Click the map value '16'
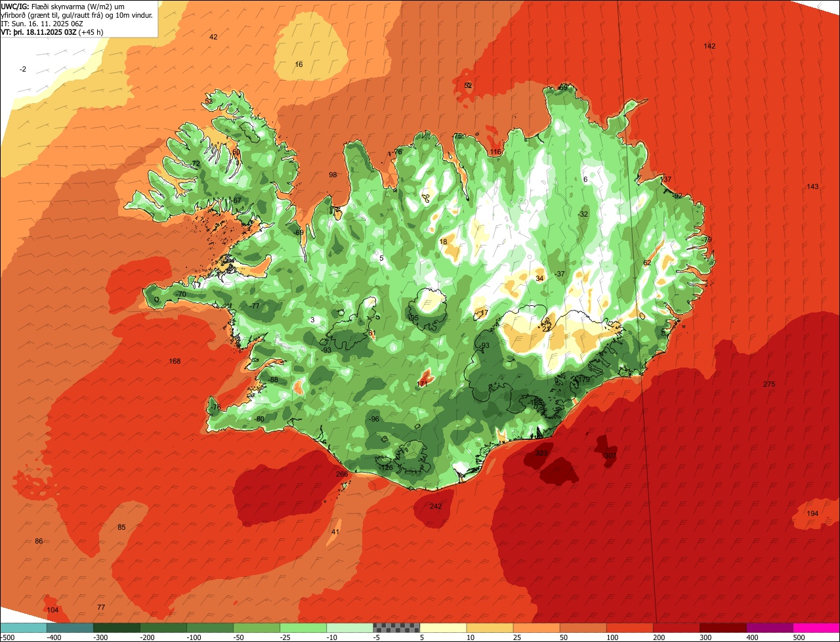Image resolution: width=840 pixels, height=642 pixels. tap(299, 64)
